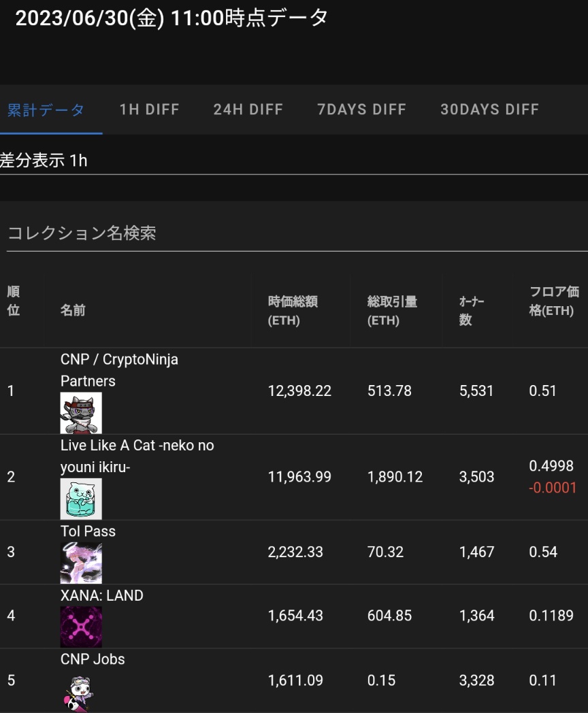Image resolution: width=588 pixels, height=713 pixels.
Task: Select market cap value 1,654.43
Action: [x=295, y=615]
